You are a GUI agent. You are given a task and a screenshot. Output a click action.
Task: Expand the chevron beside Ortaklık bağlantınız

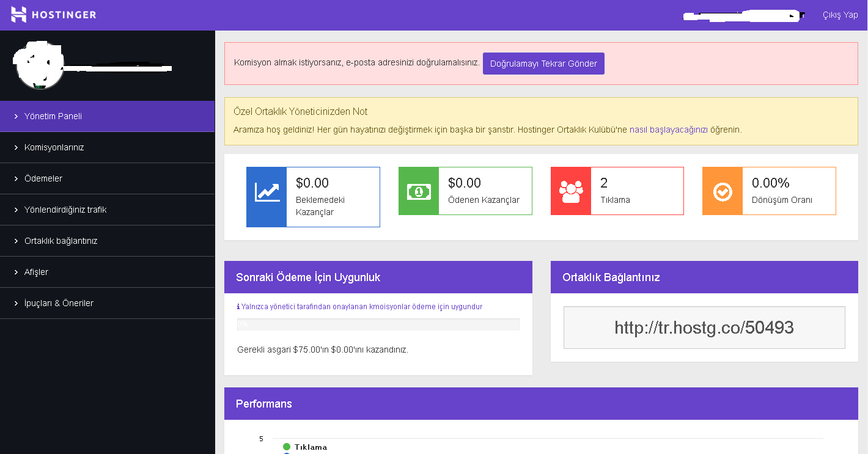(x=16, y=241)
